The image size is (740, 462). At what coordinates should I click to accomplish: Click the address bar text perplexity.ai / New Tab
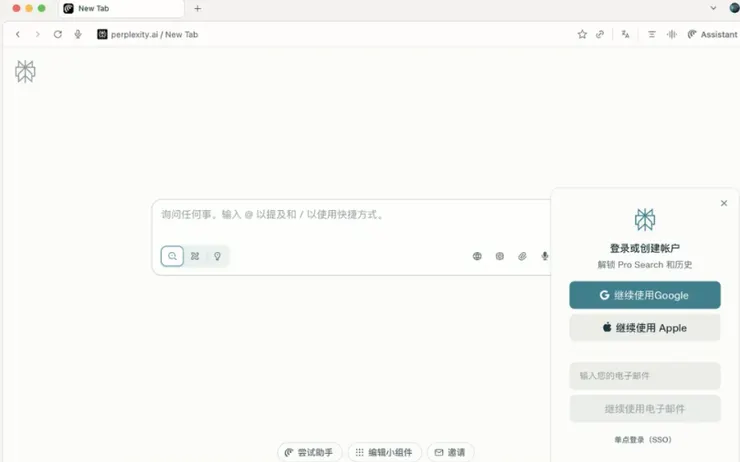click(154, 34)
